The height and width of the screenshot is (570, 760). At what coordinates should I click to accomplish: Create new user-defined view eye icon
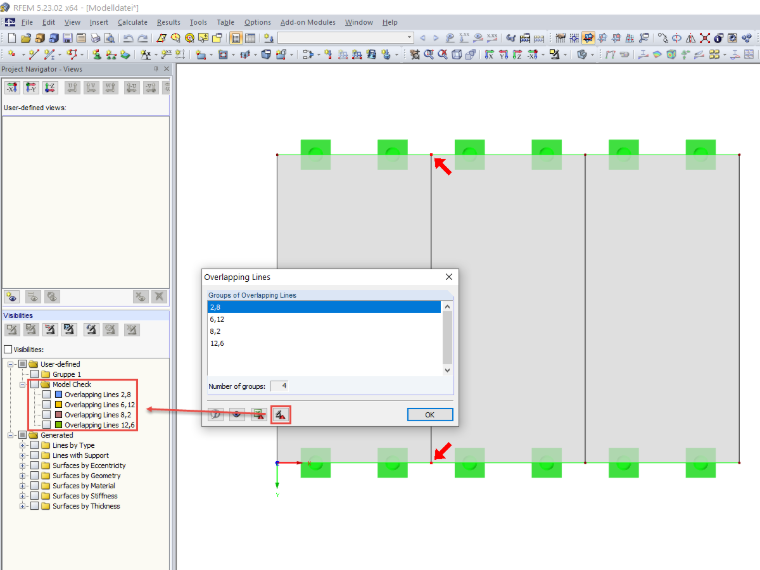point(12,297)
